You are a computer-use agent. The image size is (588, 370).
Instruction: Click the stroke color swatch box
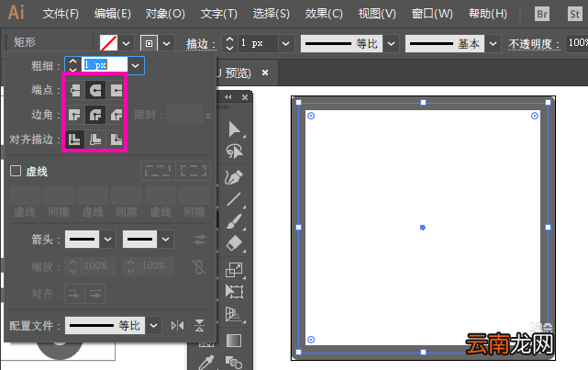coord(149,43)
